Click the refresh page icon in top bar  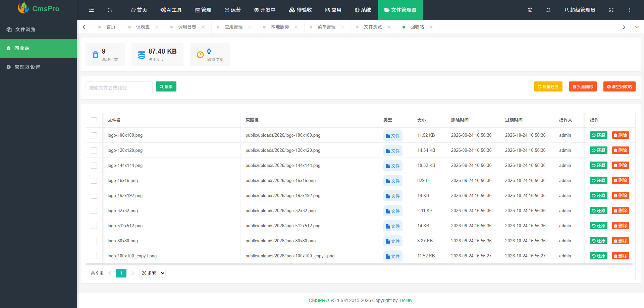tap(110, 10)
